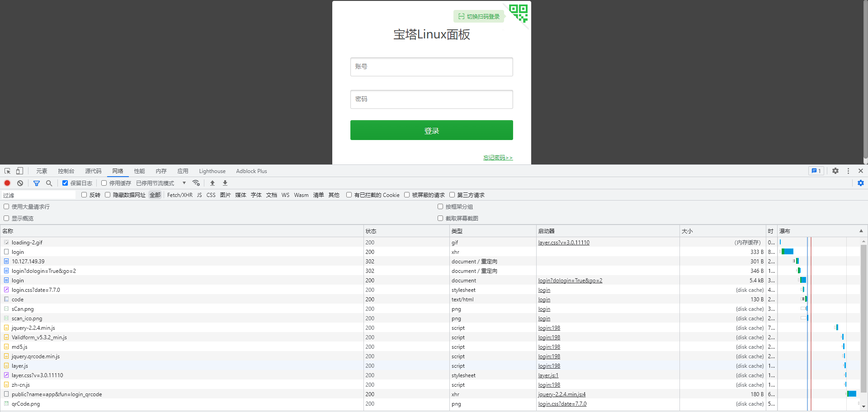The height and width of the screenshot is (412, 868).
Task: Filter requests by Fetch/XHR
Action: click(179, 195)
